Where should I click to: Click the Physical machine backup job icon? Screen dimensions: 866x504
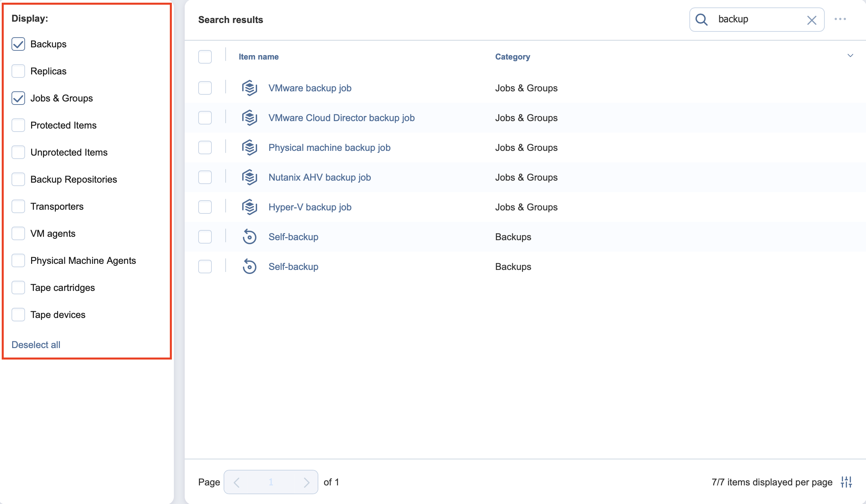pyautogui.click(x=250, y=148)
